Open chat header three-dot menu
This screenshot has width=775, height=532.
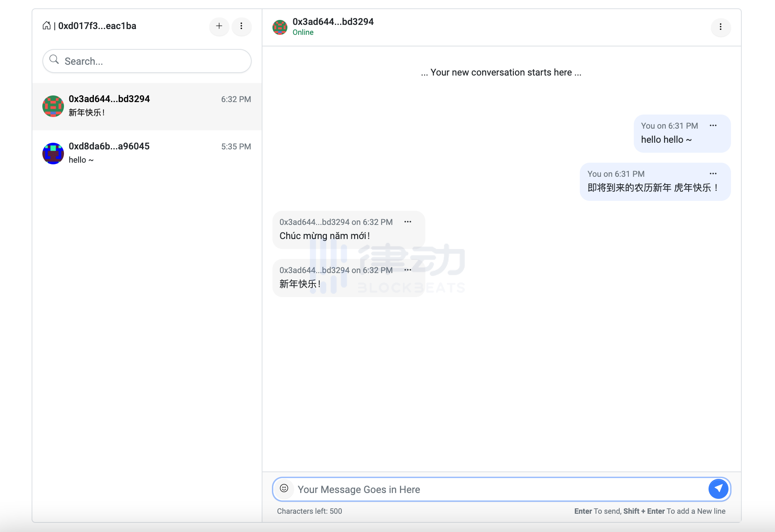(x=721, y=27)
